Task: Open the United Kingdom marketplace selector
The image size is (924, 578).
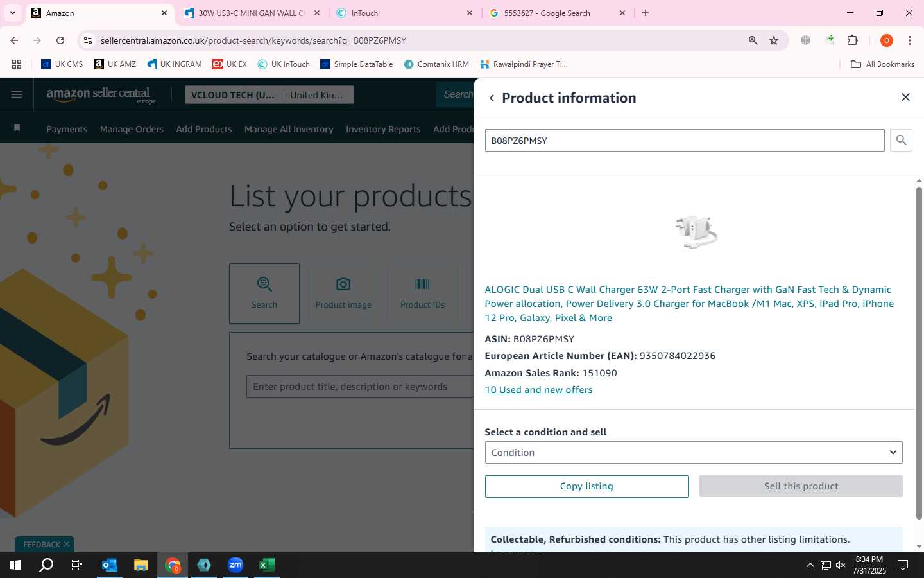Action: point(319,95)
